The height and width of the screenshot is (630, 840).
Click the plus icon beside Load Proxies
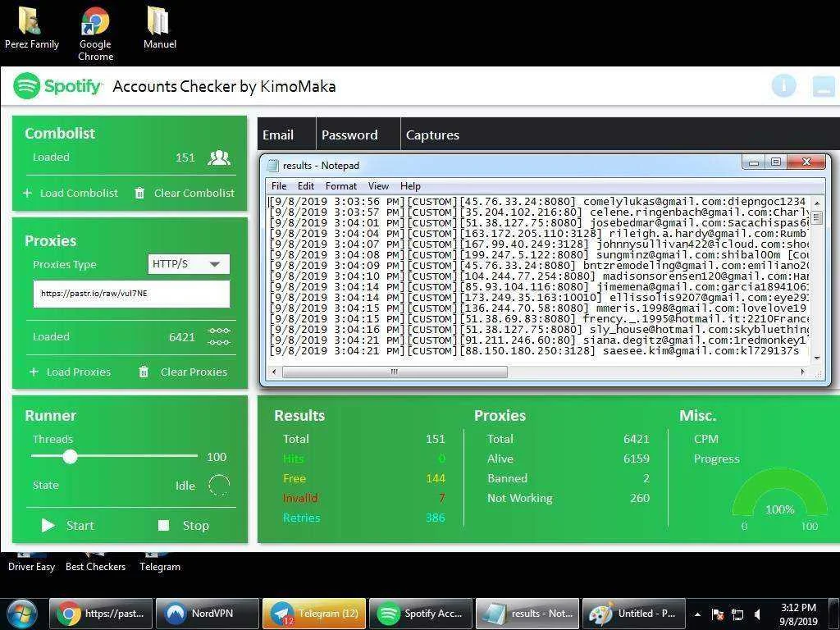(x=34, y=372)
